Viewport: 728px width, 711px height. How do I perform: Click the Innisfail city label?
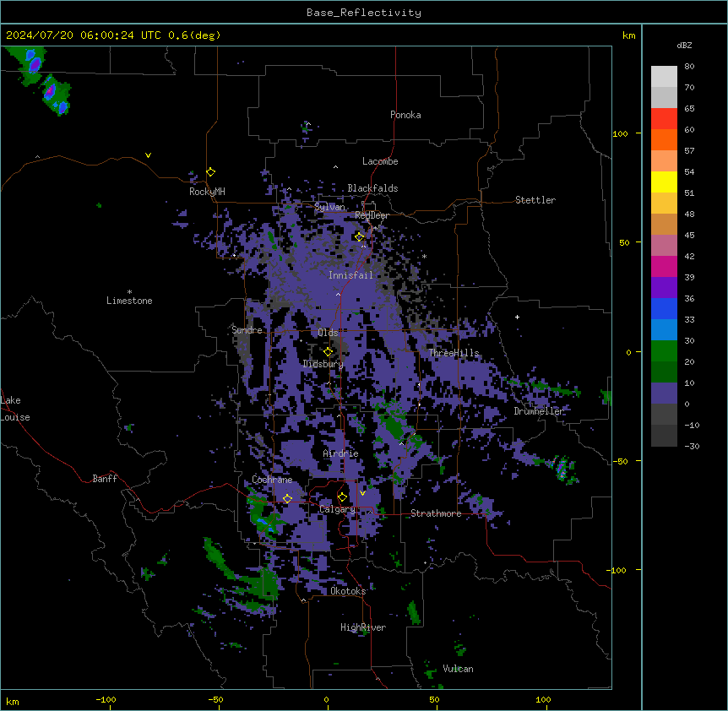[x=350, y=275]
